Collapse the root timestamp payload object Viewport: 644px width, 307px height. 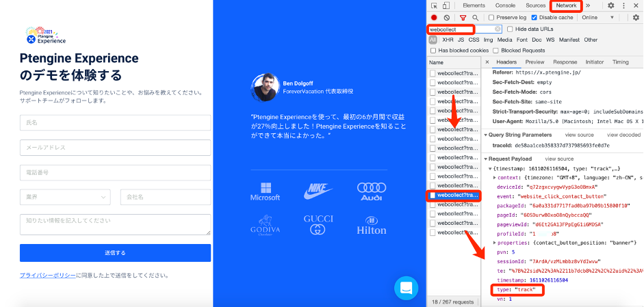click(490, 169)
